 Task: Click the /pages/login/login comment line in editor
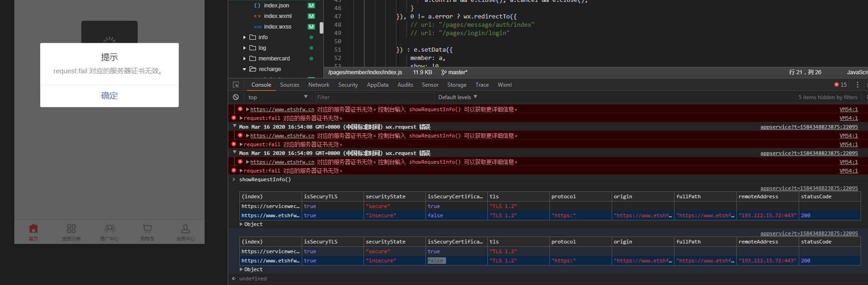[460, 33]
